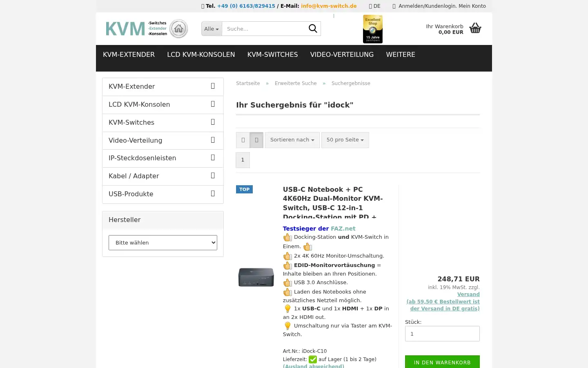Viewport: 588px width, 368px height.
Task: Open WEITERE main menu
Action: click(401, 54)
